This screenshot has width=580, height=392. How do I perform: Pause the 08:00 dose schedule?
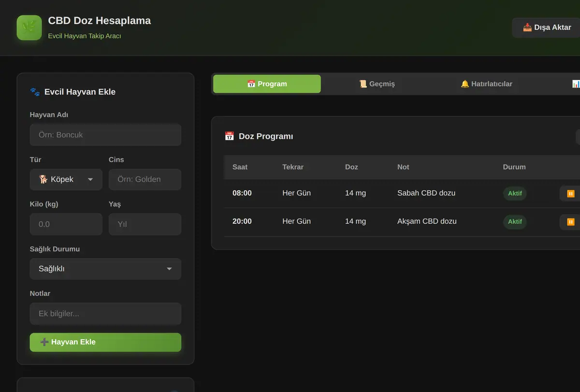[570, 194]
